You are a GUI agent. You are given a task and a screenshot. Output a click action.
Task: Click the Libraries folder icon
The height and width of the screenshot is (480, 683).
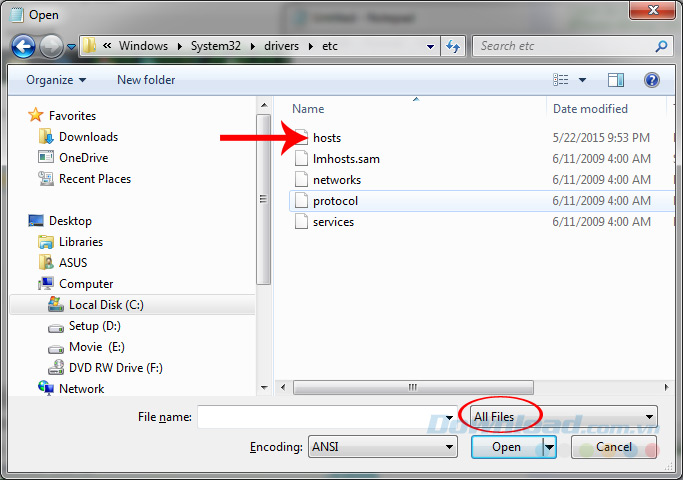46,242
